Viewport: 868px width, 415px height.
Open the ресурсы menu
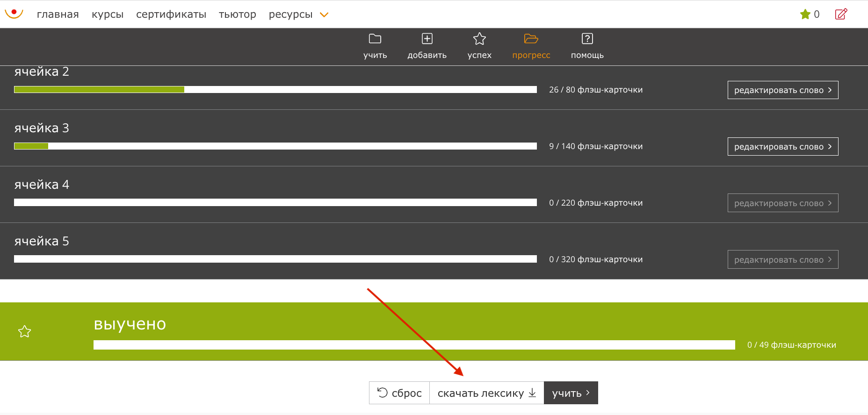click(x=290, y=14)
